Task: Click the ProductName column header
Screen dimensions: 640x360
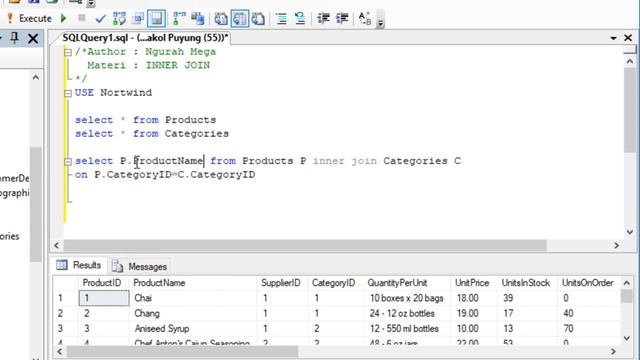Action: tap(193, 283)
